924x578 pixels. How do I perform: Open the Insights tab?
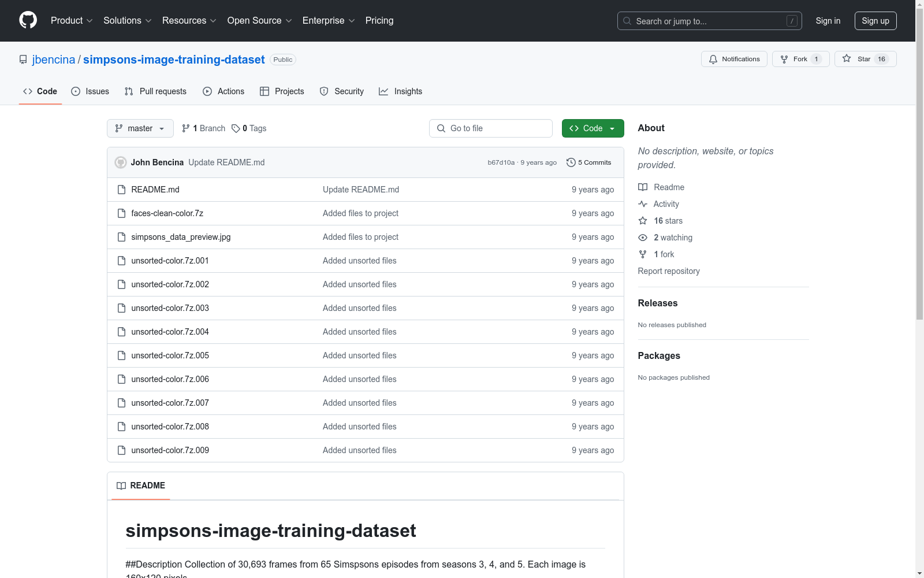pyautogui.click(x=401, y=91)
